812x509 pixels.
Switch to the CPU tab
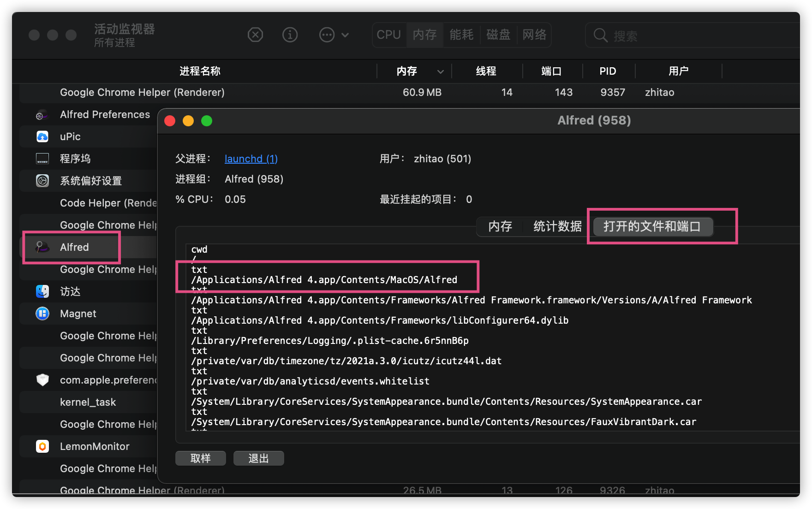[x=389, y=35]
